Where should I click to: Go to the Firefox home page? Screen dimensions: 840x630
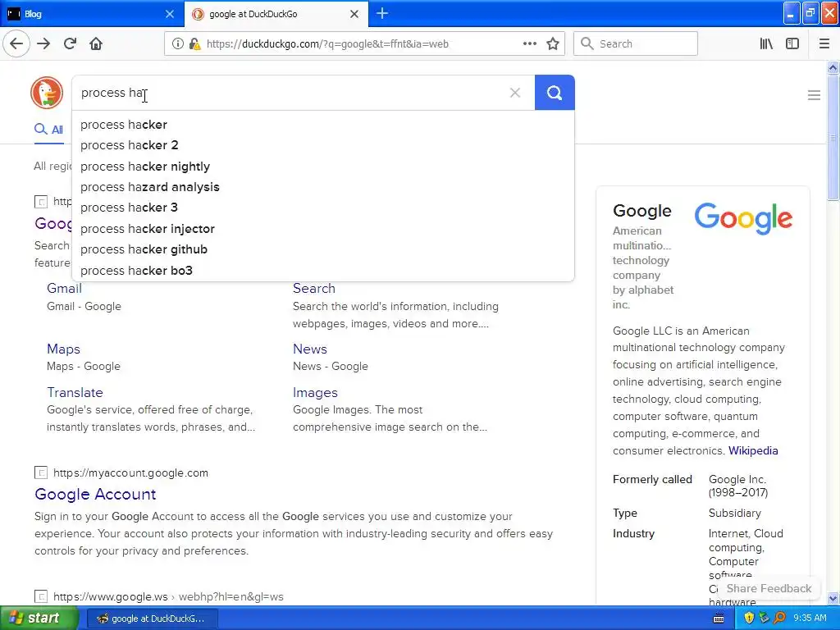point(96,43)
